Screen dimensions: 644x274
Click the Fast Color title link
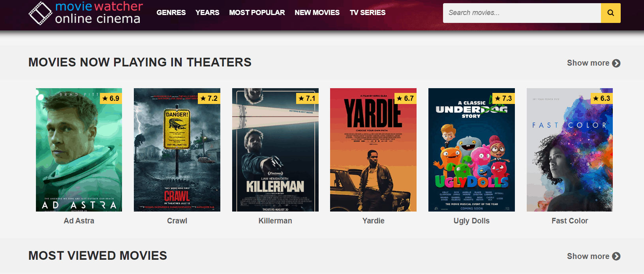tap(570, 221)
